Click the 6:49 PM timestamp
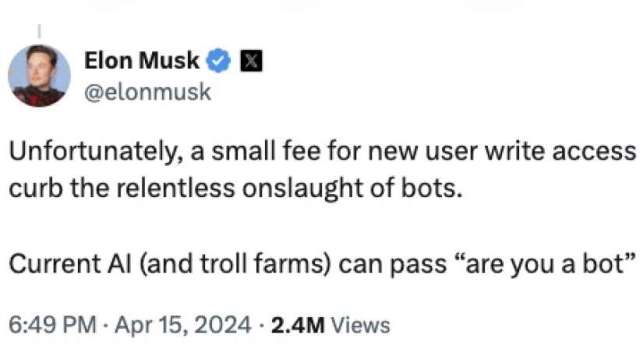The width and height of the screenshot is (640, 360). point(52,325)
